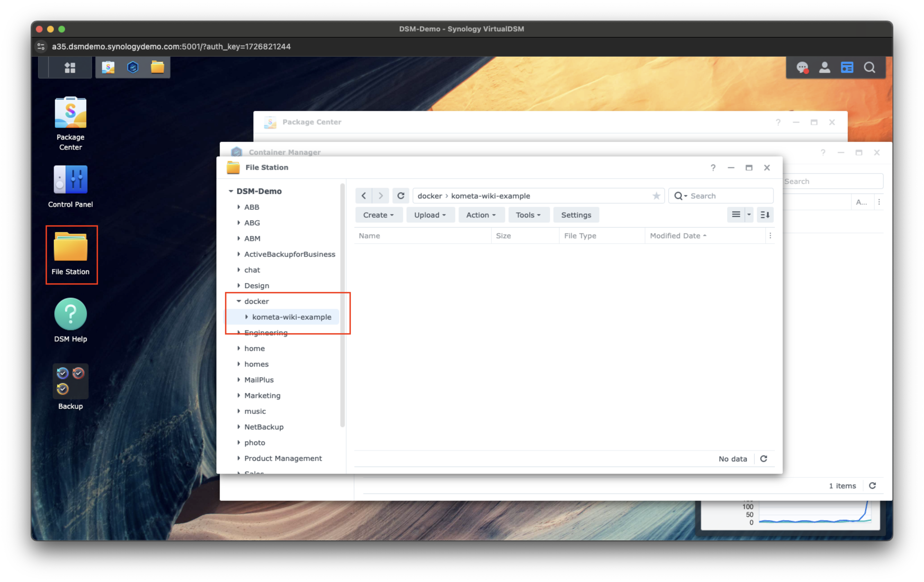
Task: Select the ActiveBackupforBusiness folder
Action: click(289, 254)
